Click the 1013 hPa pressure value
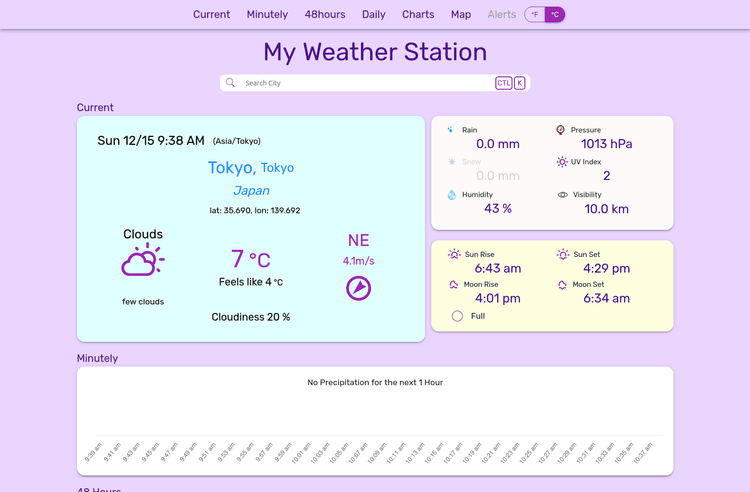Image resolution: width=750 pixels, height=492 pixels. click(607, 144)
